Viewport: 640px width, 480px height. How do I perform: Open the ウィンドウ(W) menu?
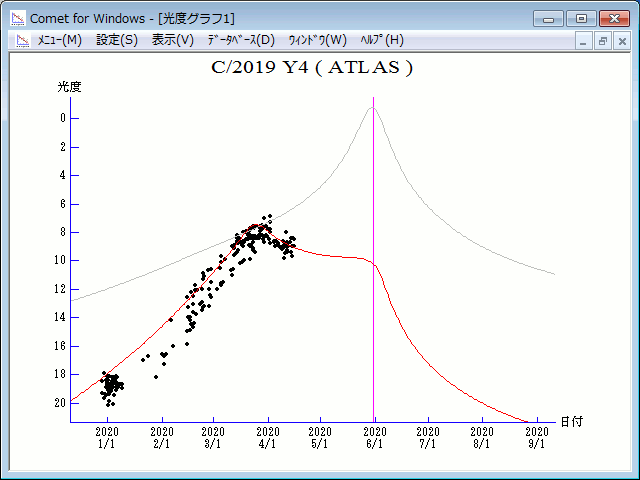click(318, 40)
